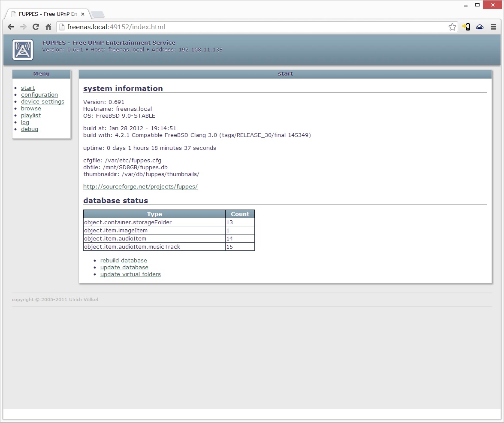
Task: Go to the browser home page icon
Action: (x=48, y=27)
